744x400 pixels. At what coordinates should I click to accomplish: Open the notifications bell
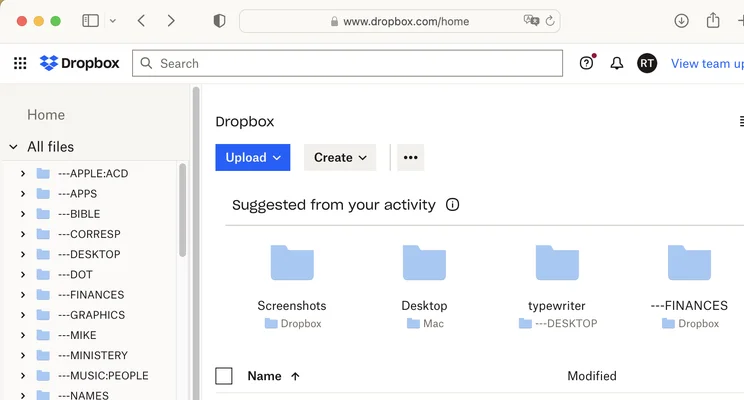pyautogui.click(x=616, y=63)
